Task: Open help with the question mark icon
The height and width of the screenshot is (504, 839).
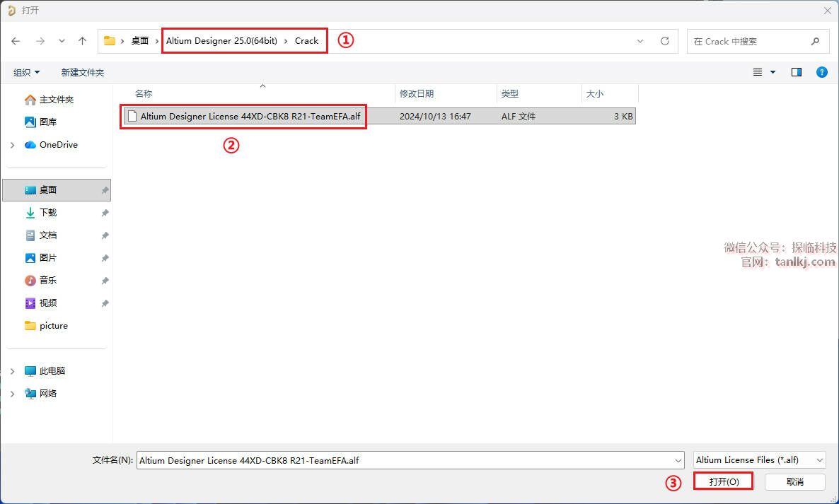Action: pos(822,72)
